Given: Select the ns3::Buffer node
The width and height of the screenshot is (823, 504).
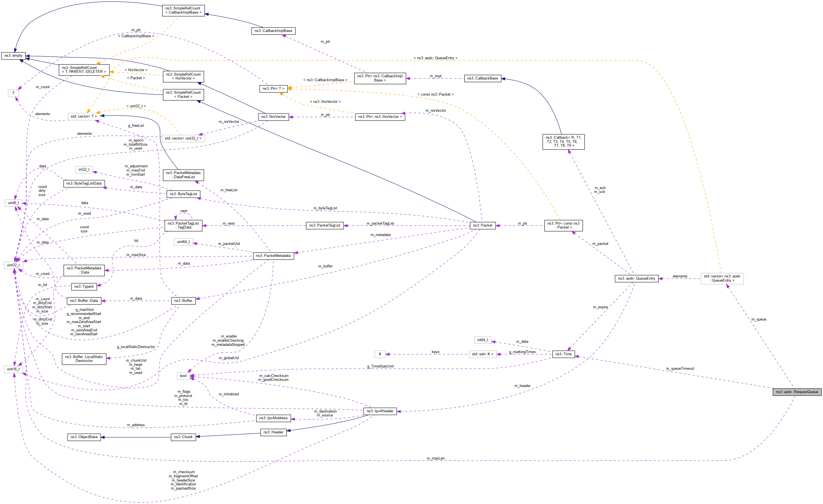Looking at the screenshot, I should [x=184, y=301].
